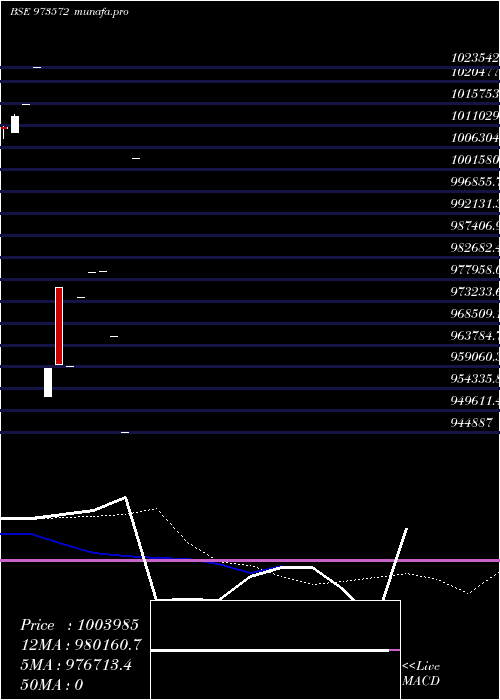Click the Price : 1003985 readout

point(79,625)
